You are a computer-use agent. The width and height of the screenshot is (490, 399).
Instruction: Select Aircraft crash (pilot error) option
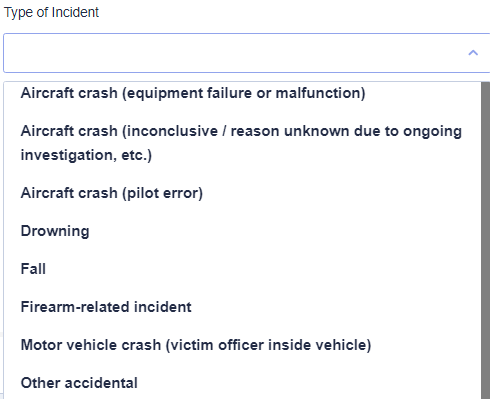coord(243,193)
